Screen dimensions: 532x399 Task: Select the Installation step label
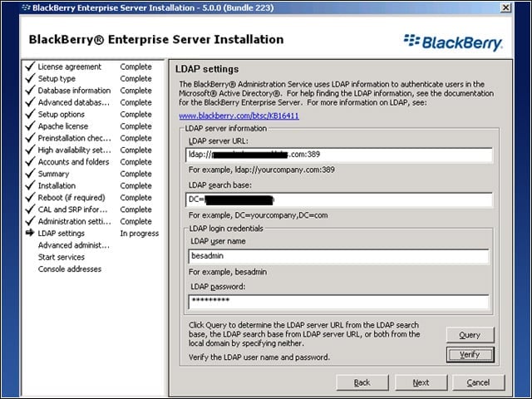57,185
